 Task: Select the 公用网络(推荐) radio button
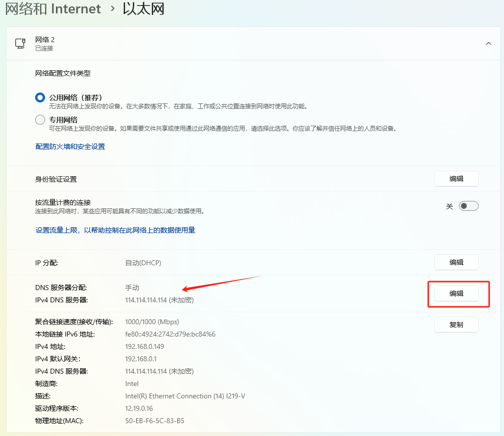click(x=40, y=97)
